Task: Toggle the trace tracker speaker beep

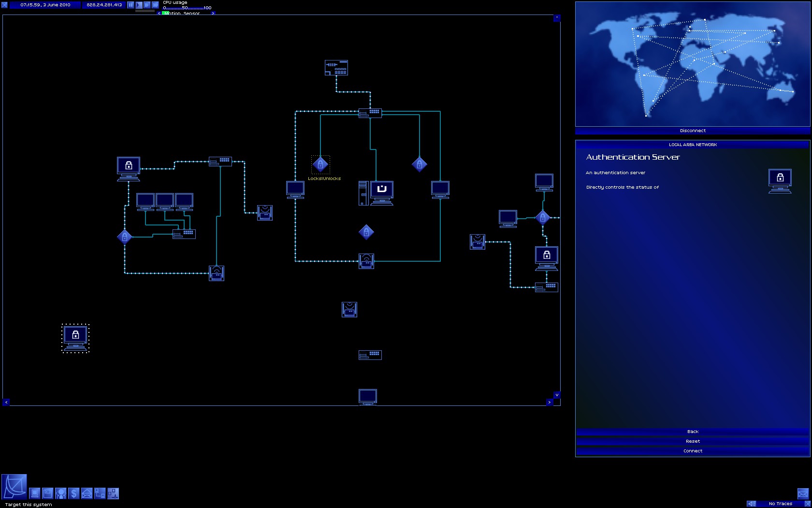Action: tap(751, 504)
